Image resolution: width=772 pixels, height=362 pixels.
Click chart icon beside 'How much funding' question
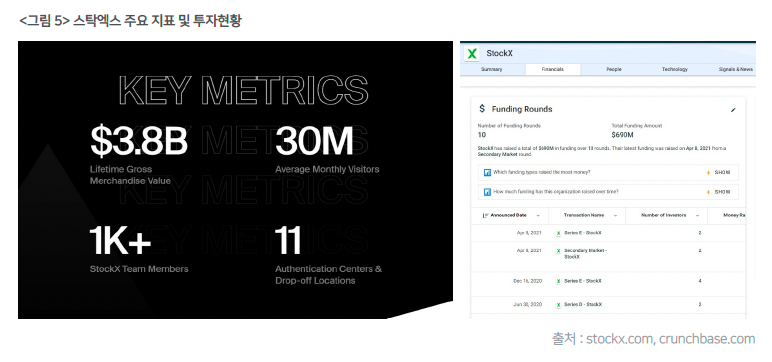[x=487, y=192]
